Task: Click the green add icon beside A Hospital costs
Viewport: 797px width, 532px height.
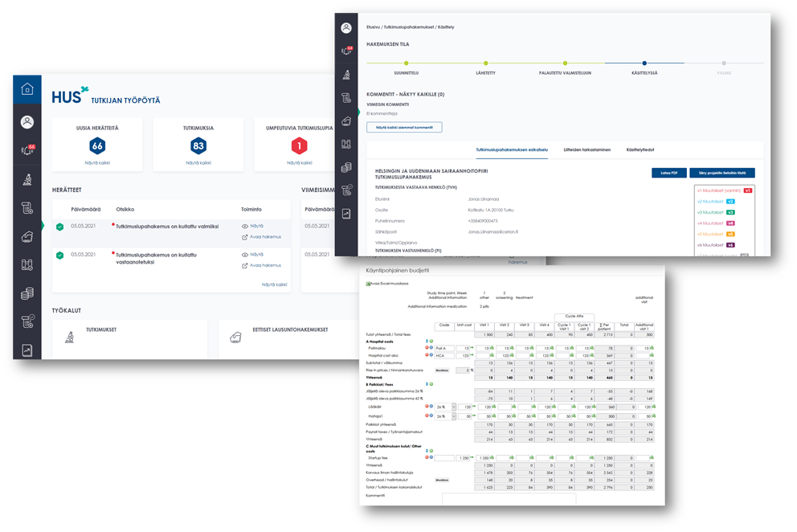Action: 431,341
